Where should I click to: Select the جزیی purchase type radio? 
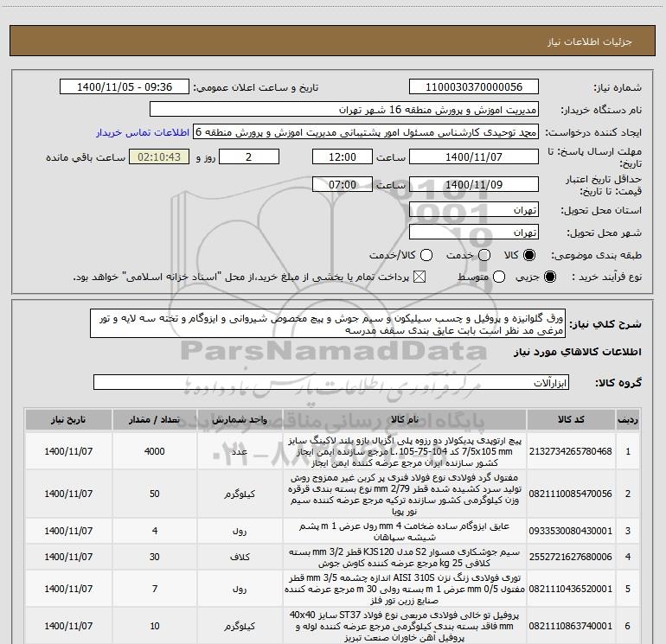tap(549, 277)
